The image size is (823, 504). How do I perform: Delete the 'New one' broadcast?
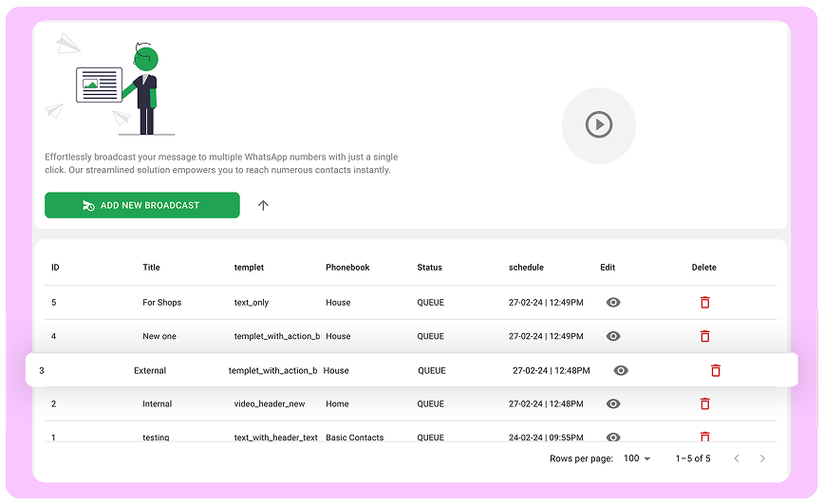point(704,336)
